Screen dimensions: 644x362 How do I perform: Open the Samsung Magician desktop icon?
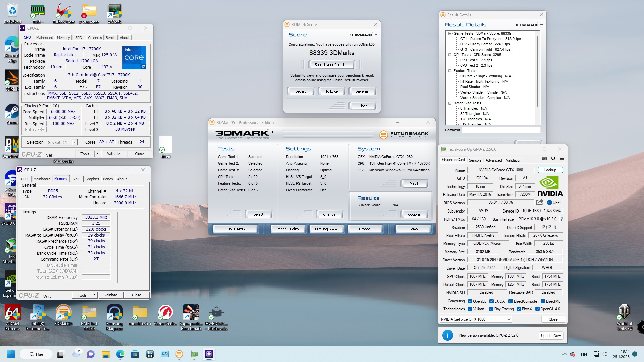click(114, 318)
